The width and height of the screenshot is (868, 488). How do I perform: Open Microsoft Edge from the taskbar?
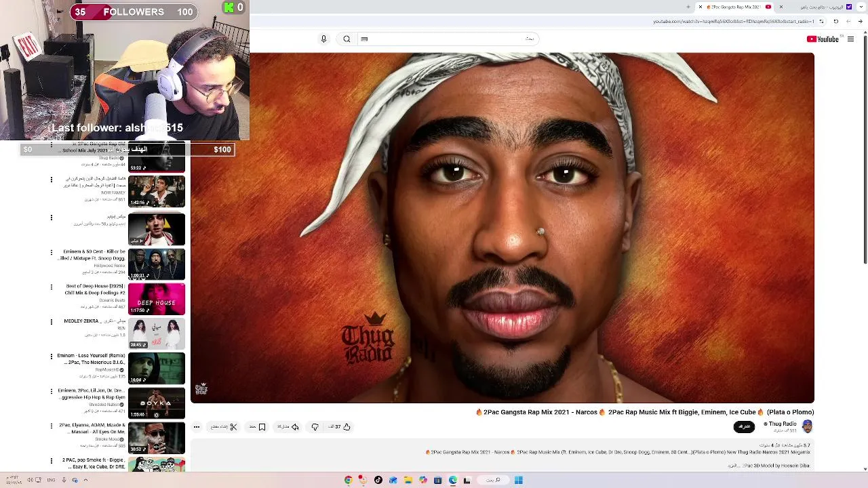click(453, 480)
